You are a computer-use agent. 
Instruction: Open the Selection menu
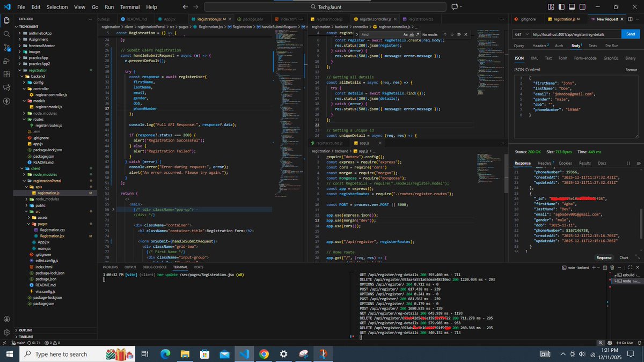[x=57, y=7]
